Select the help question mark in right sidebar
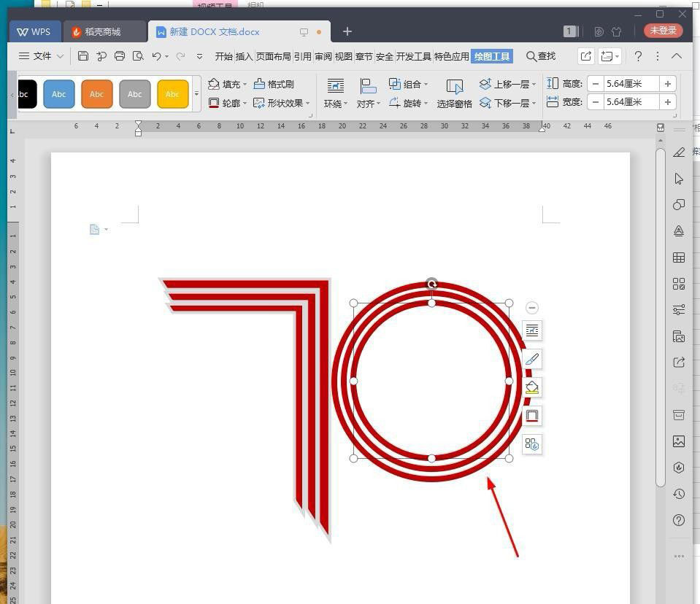700x604 pixels. (679, 520)
